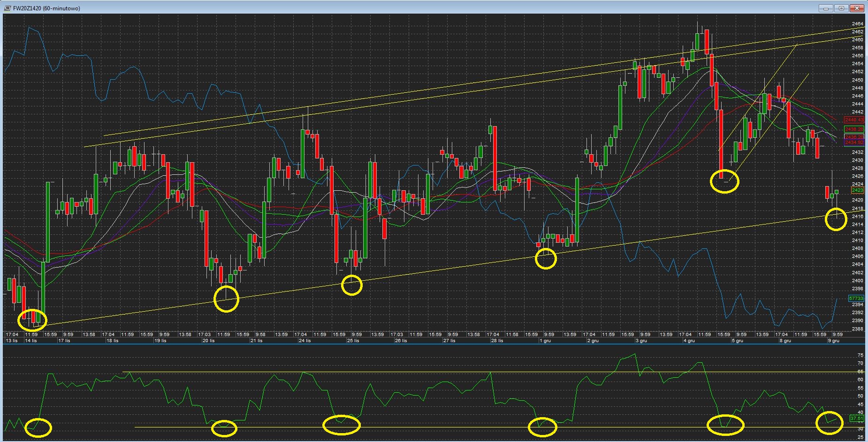868x442 pixels.
Task: Click the 75 oscillator axis label
Action: point(860,355)
